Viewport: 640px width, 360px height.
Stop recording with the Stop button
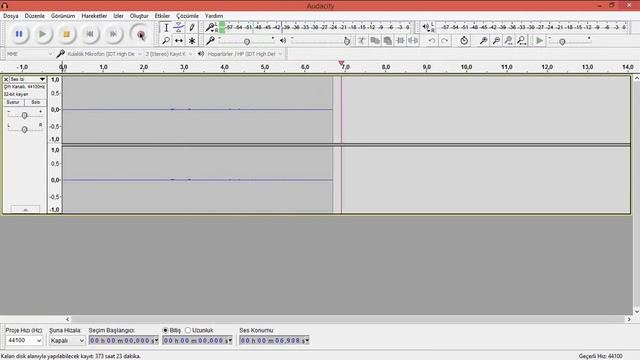pyautogui.click(x=66, y=34)
